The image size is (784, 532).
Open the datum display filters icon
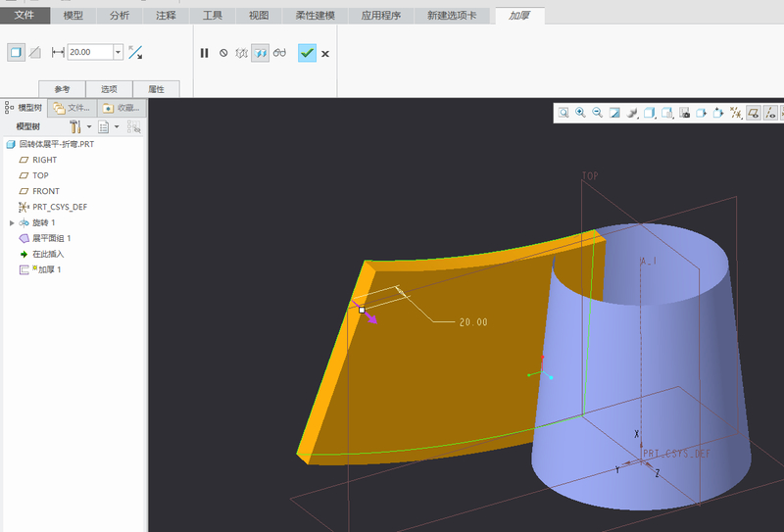click(x=736, y=113)
